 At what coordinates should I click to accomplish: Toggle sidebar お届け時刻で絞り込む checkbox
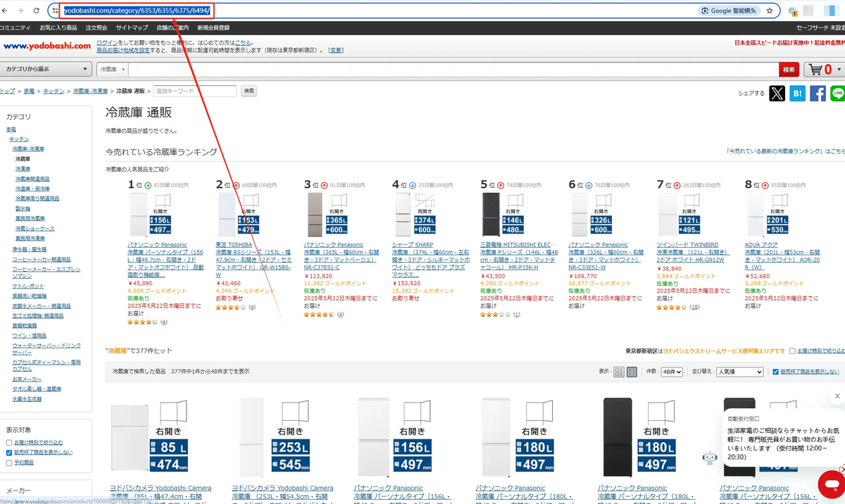click(x=8, y=442)
